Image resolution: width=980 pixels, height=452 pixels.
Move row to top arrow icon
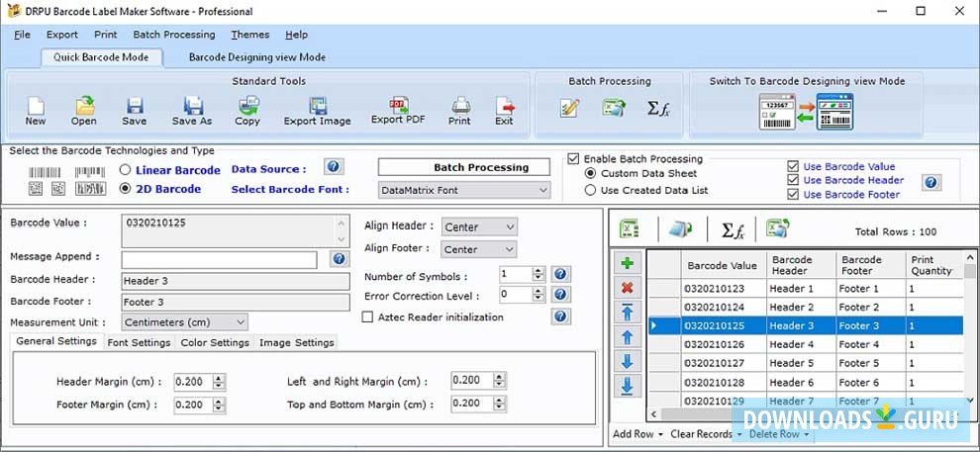628,313
